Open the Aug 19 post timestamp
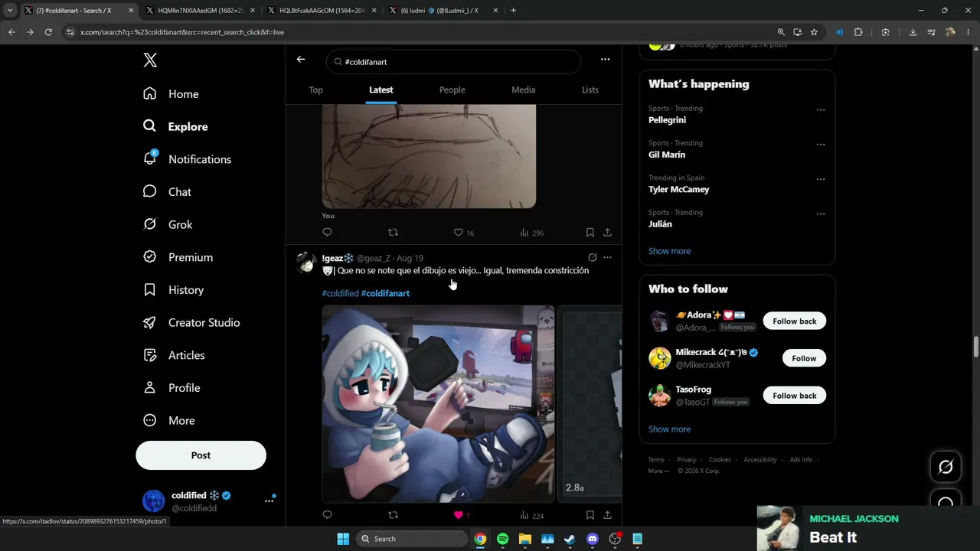The width and height of the screenshot is (980, 551). (410, 259)
